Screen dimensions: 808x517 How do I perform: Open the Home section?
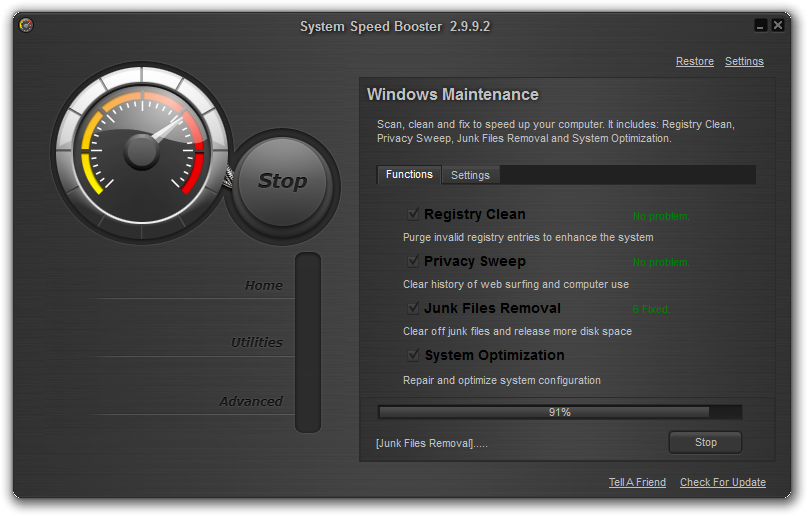click(x=263, y=286)
